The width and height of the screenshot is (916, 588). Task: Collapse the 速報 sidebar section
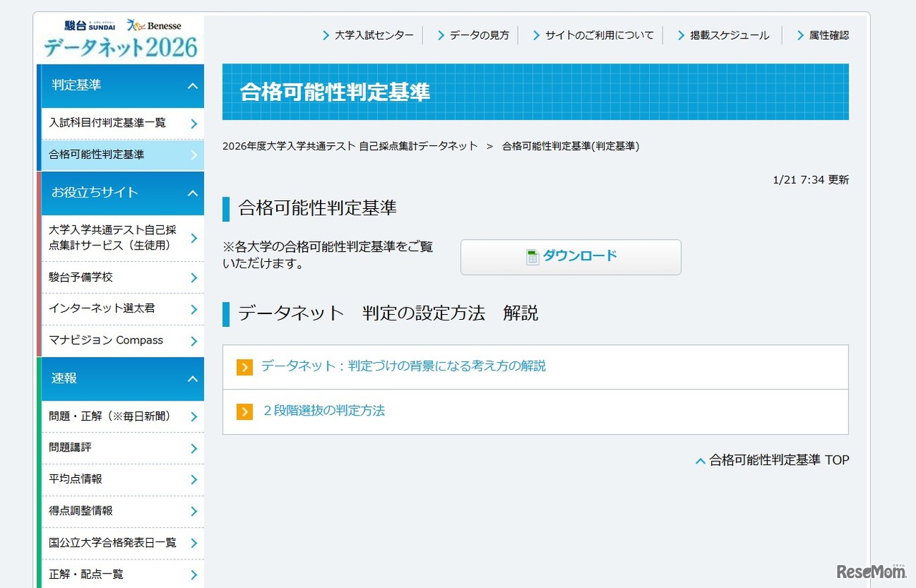tap(192, 378)
